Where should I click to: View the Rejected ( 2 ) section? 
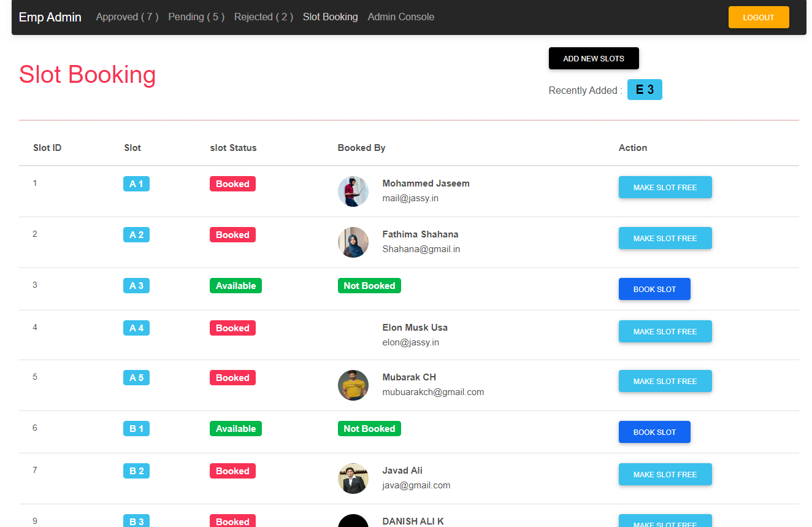point(263,17)
